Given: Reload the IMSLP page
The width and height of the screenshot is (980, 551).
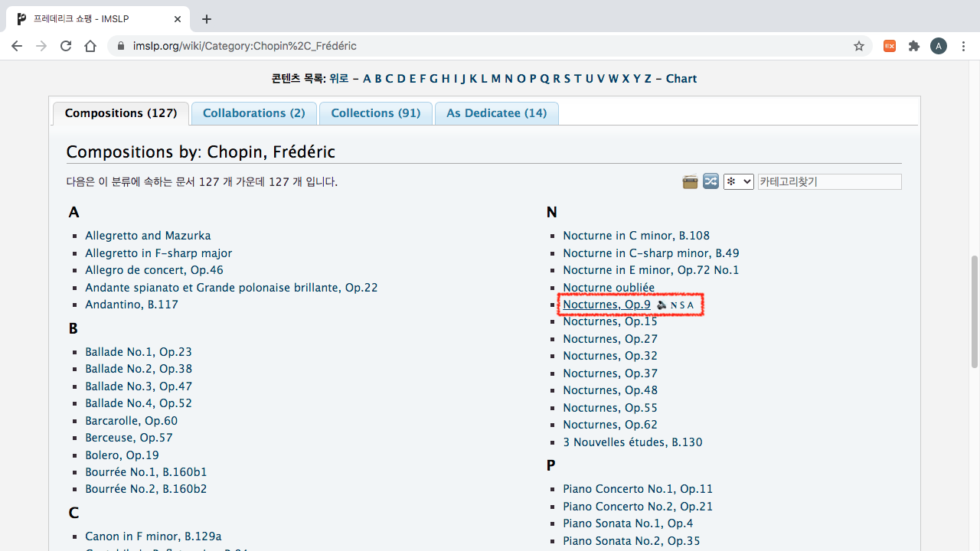Looking at the screenshot, I should click(66, 46).
